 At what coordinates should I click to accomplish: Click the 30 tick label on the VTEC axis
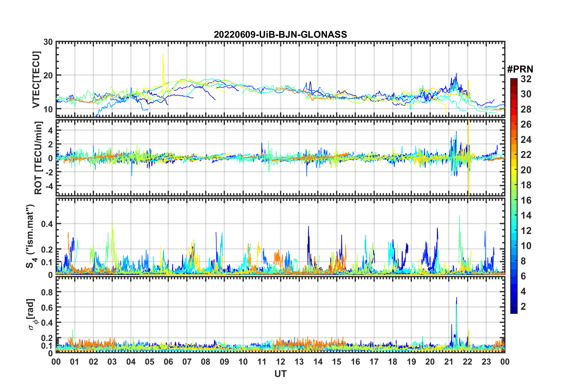coord(48,42)
